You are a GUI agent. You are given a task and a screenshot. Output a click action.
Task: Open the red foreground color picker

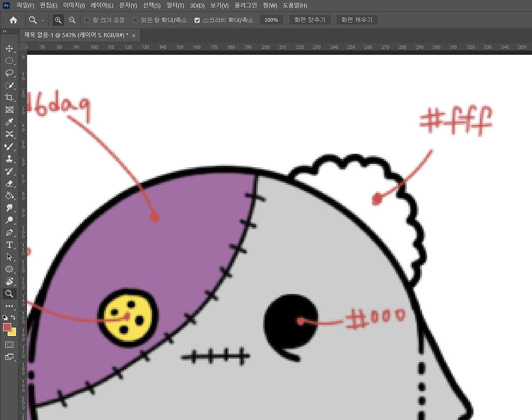7,327
